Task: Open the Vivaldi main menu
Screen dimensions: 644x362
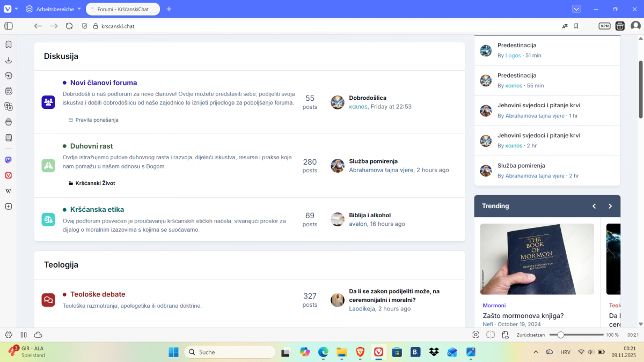Action: point(7,9)
